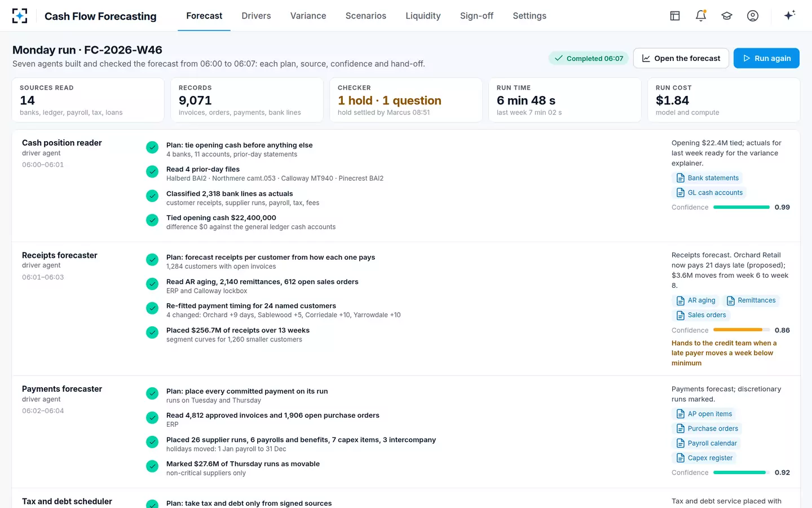Open the Remittances source
Viewport: 812px width, 508px height.
click(x=751, y=300)
